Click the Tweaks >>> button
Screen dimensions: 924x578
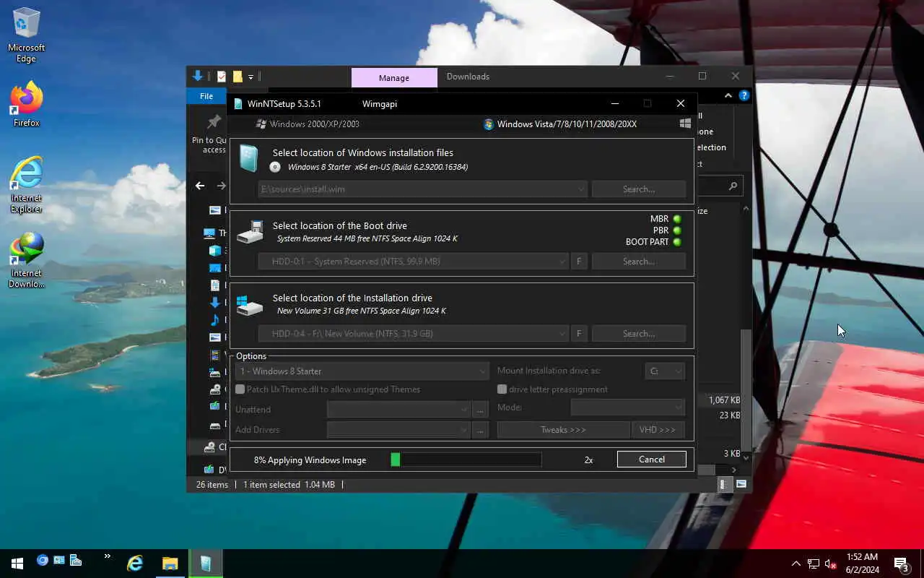click(x=563, y=430)
